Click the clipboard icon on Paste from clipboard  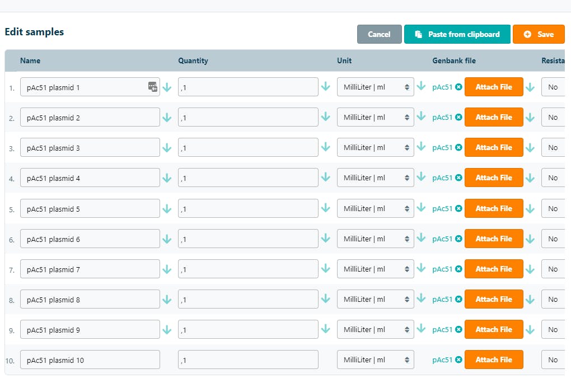point(418,34)
